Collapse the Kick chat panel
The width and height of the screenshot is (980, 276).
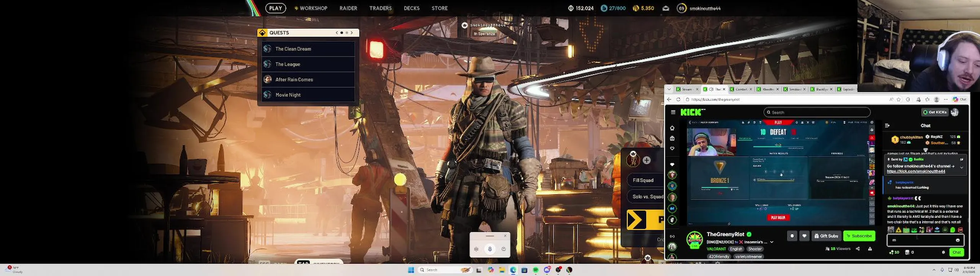click(887, 126)
